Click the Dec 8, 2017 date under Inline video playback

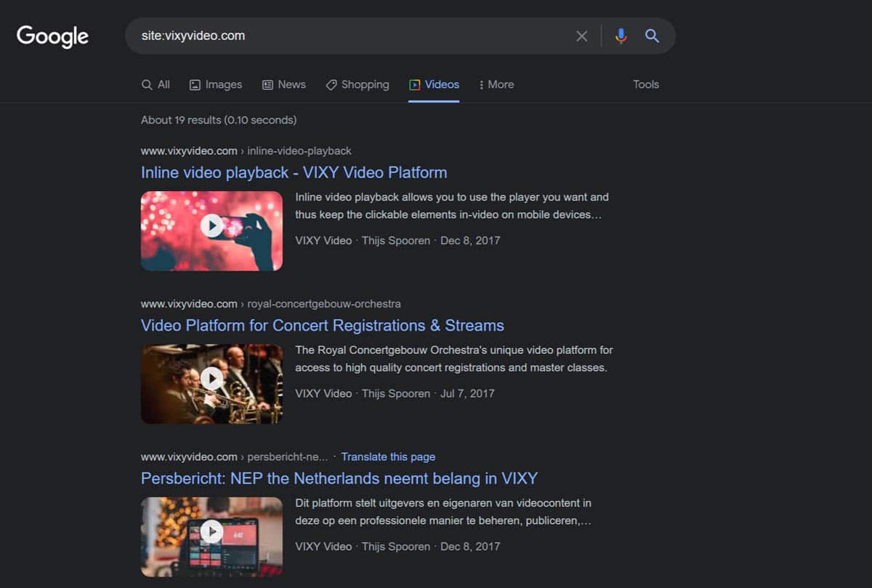pos(470,240)
